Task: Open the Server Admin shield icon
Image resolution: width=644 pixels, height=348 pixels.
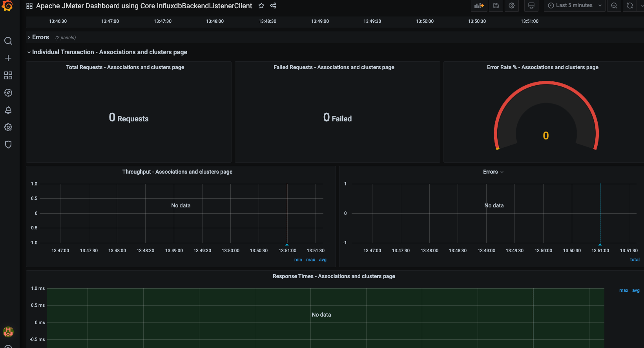Action: (8, 145)
